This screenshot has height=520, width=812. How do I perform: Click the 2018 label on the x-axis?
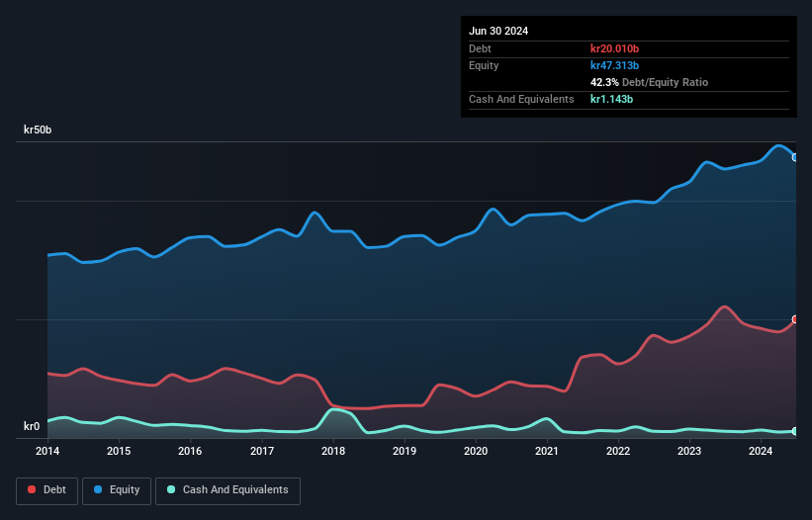click(x=333, y=452)
